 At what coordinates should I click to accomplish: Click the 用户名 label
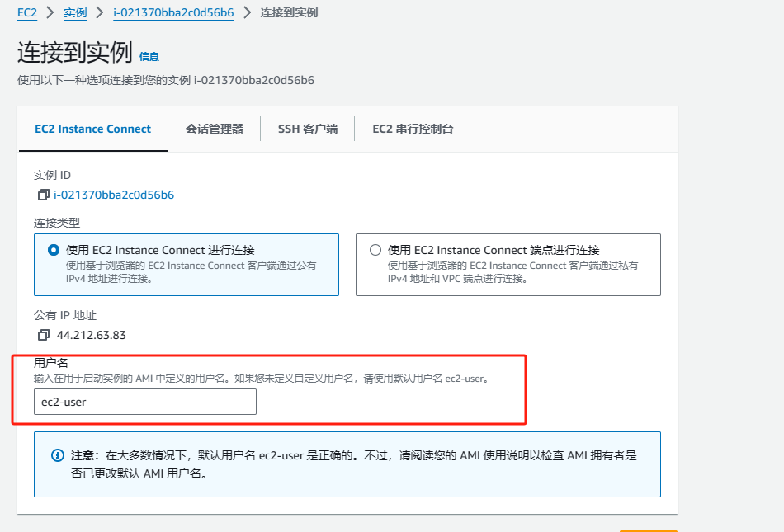[50, 363]
